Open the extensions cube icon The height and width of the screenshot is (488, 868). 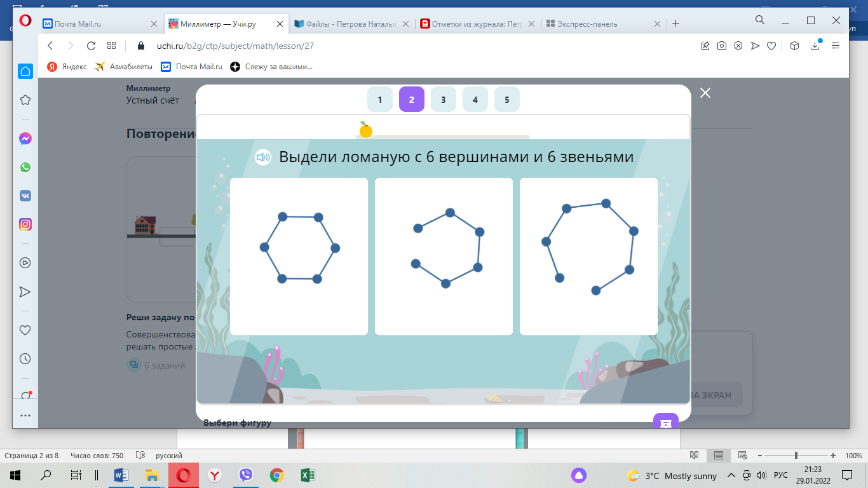pyautogui.click(x=794, y=46)
